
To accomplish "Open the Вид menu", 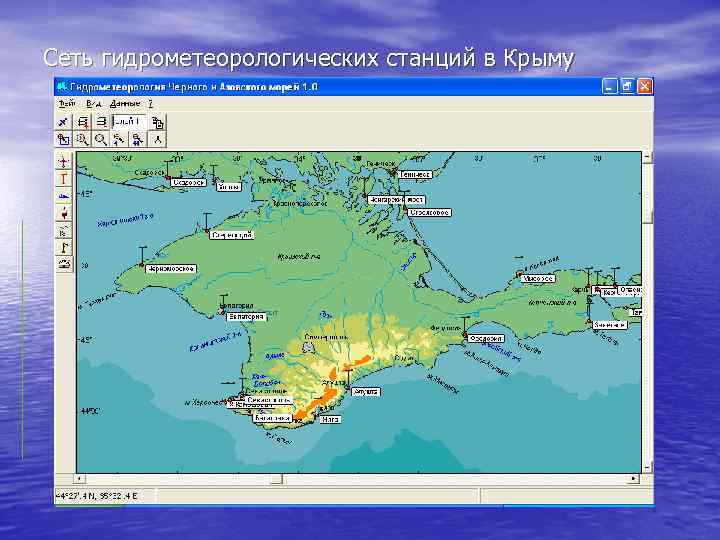I will [x=94, y=104].
